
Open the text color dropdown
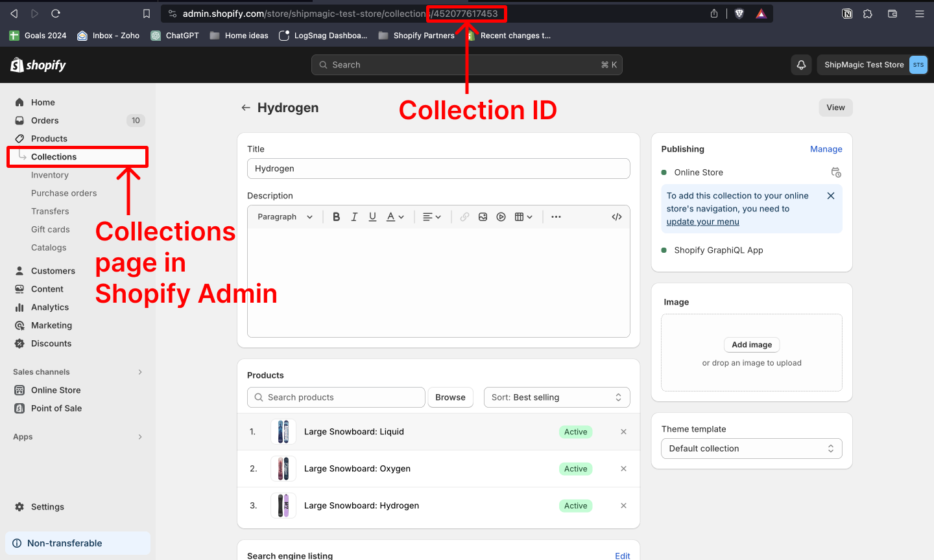point(395,217)
